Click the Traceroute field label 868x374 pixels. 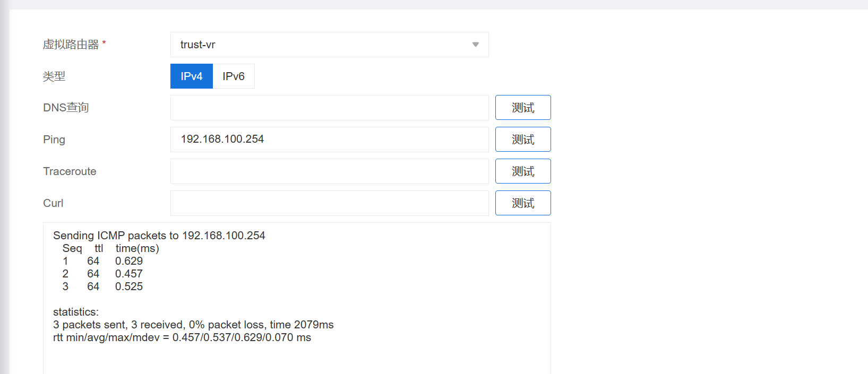pos(70,171)
